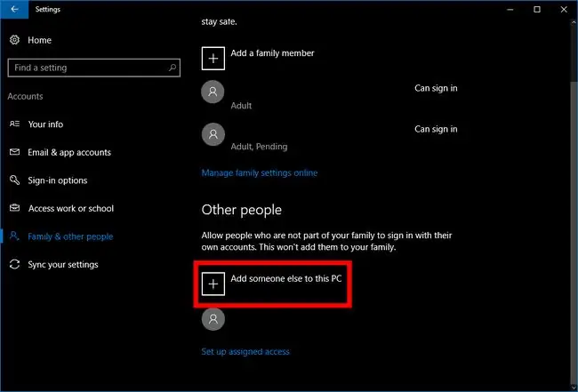This screenshot has height=392, width=578.
Task: Open Access work or school section
Action: [71, 209]
